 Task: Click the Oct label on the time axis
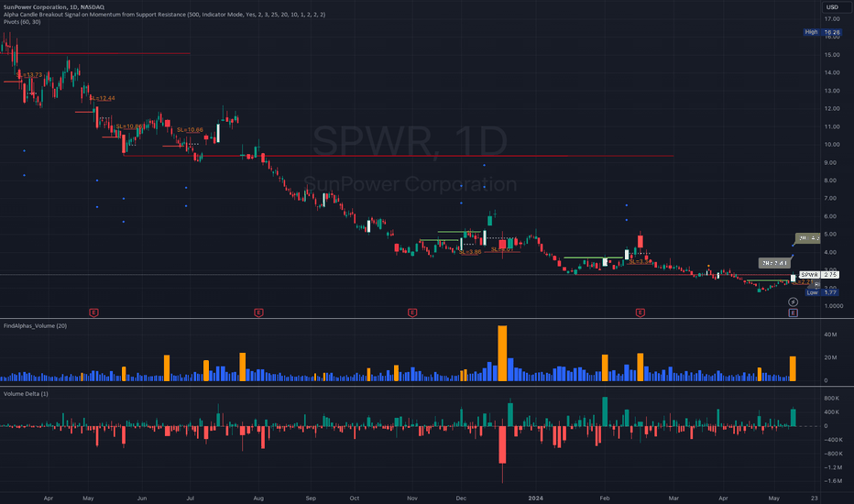pos(355,498)
